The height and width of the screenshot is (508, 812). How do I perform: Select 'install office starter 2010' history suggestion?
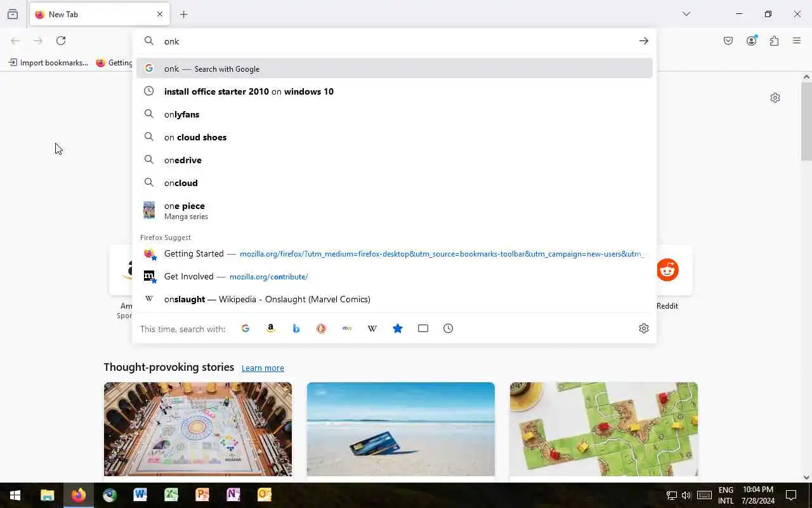click(x=395, y=91)
